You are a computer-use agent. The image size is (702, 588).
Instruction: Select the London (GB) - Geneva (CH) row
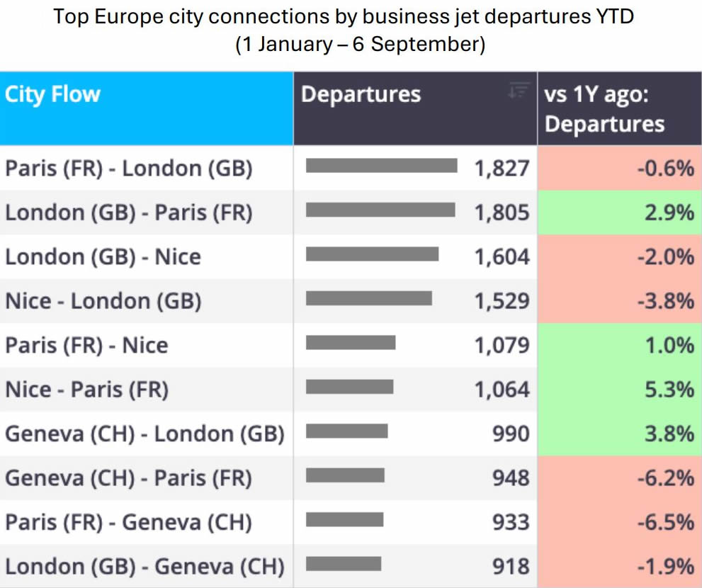(x=351, y=567)
